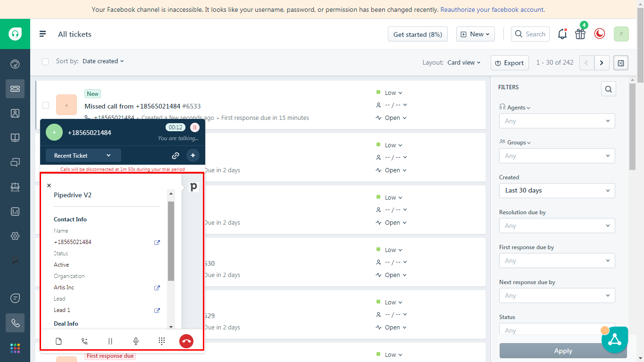
Task: Click Pipedrive panel scroll down arrow
Action: (x=171, y=327)
